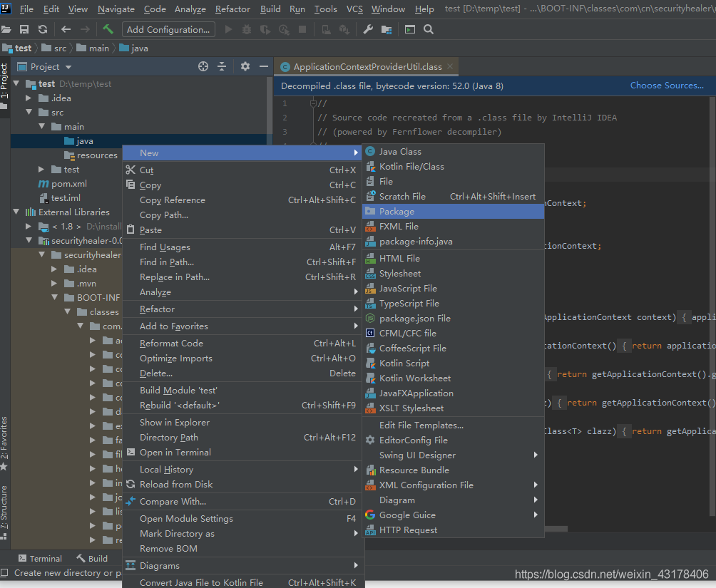
Task: Collapse the main folder node
Action: click(41, 126)
